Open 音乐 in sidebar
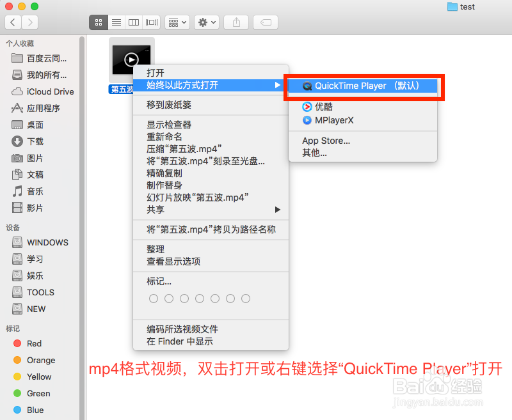Screen dimensions: 512x420 coord(28,191)
